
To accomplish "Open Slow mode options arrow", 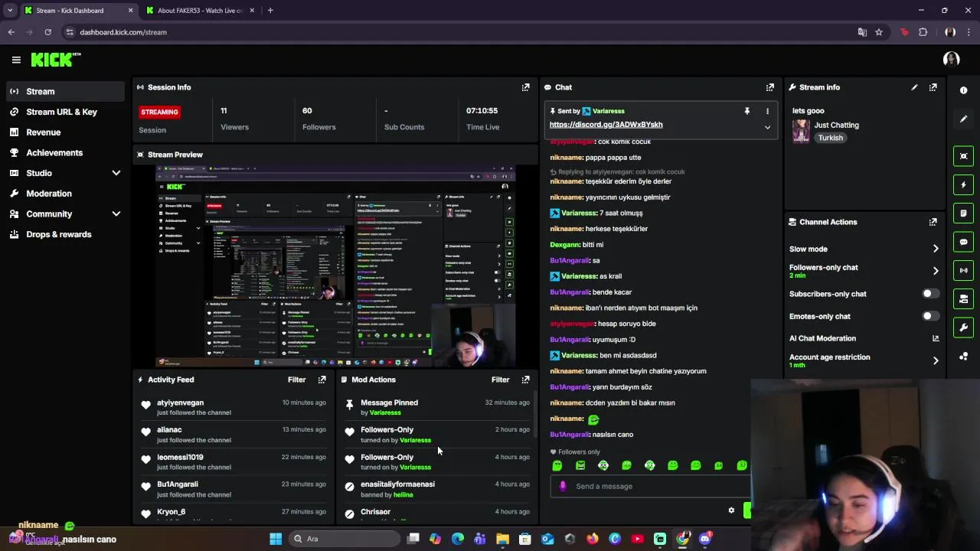I will 935,249.
